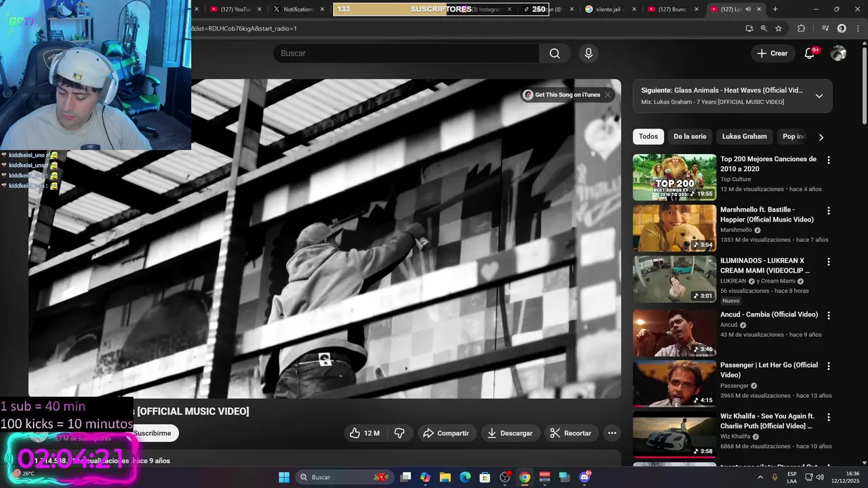This screenshot has width=868, height=488.
Task: Open Marshmello Happier video thumbnail
Action: coord(675,228)
